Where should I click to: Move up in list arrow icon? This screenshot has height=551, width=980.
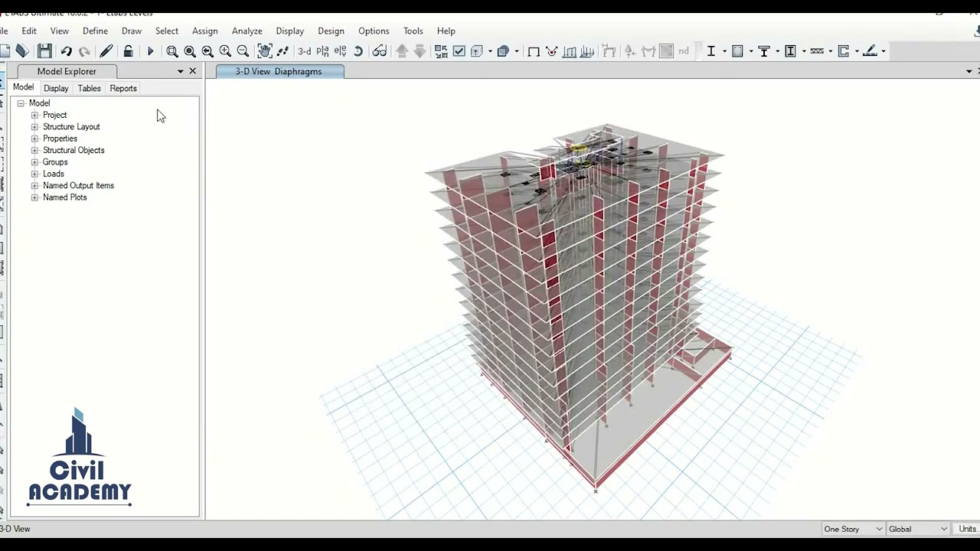[x=402, y=51]
